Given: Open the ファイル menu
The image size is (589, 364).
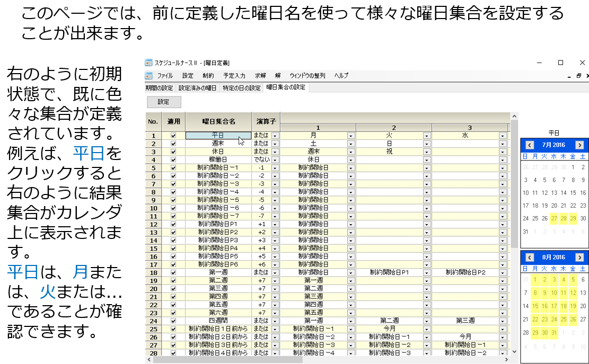Looking at the screenshot, I should [x=165, y=76].
